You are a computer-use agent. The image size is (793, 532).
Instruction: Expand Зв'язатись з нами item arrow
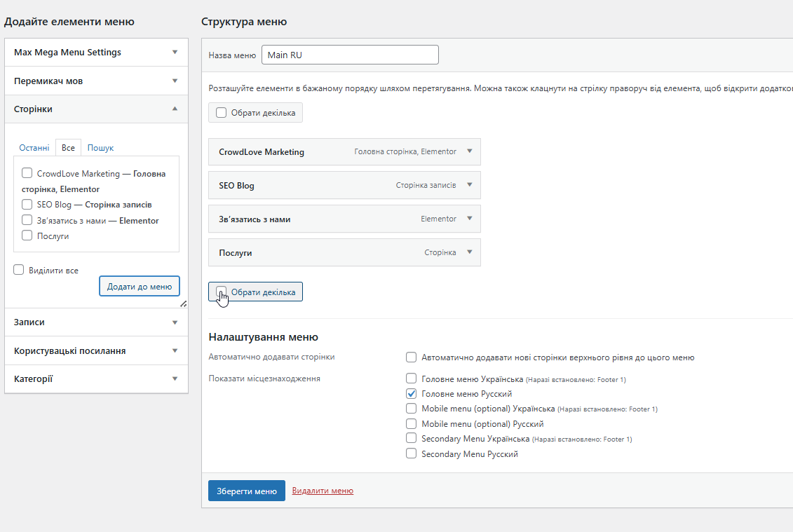click(x=470, y=219)
